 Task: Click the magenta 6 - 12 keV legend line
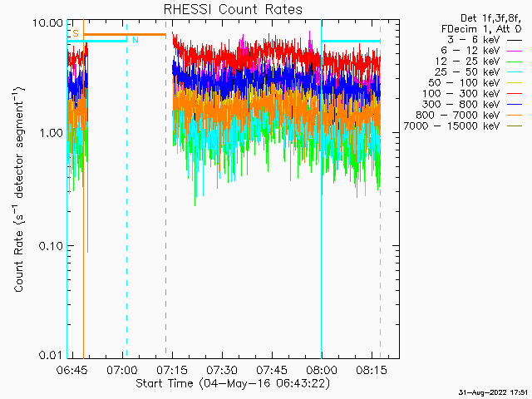(x=515, y=51)
